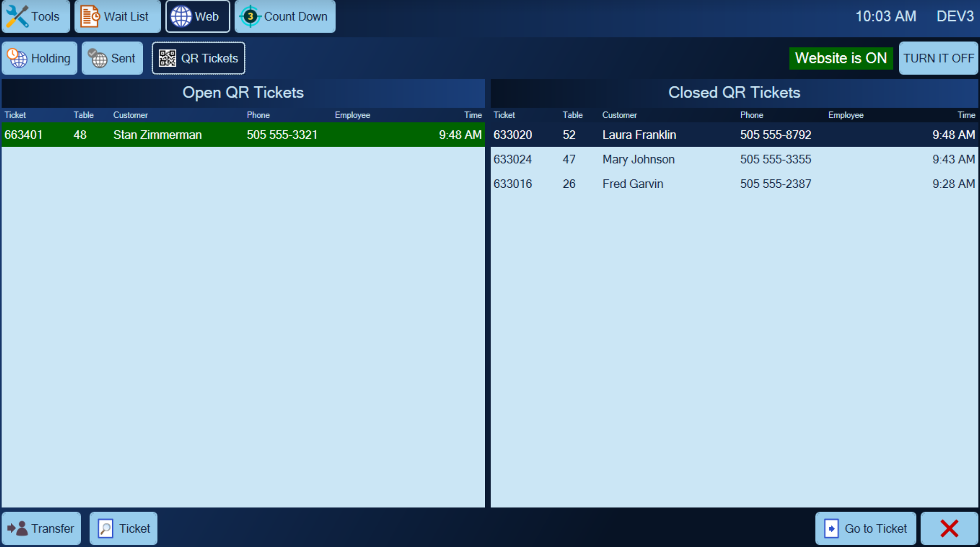Click Employee column header in Closed tickets
This screenshot has height=547, width=980.
pos(846,115)
